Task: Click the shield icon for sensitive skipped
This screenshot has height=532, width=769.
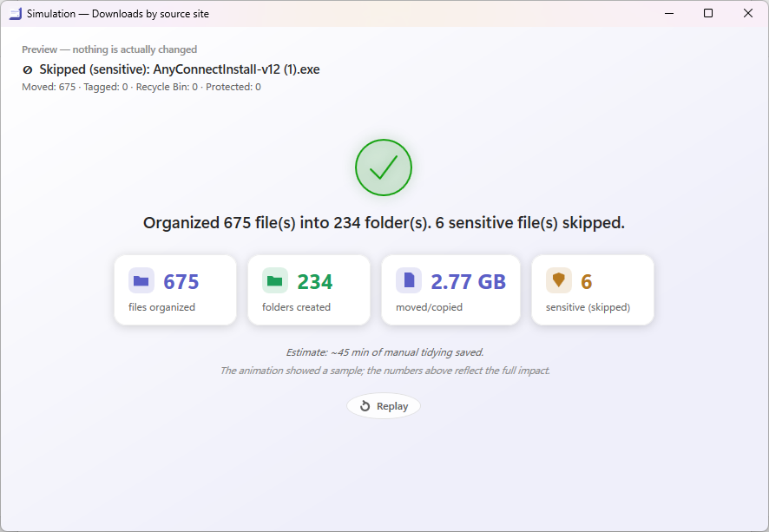Action: (559, 280)
